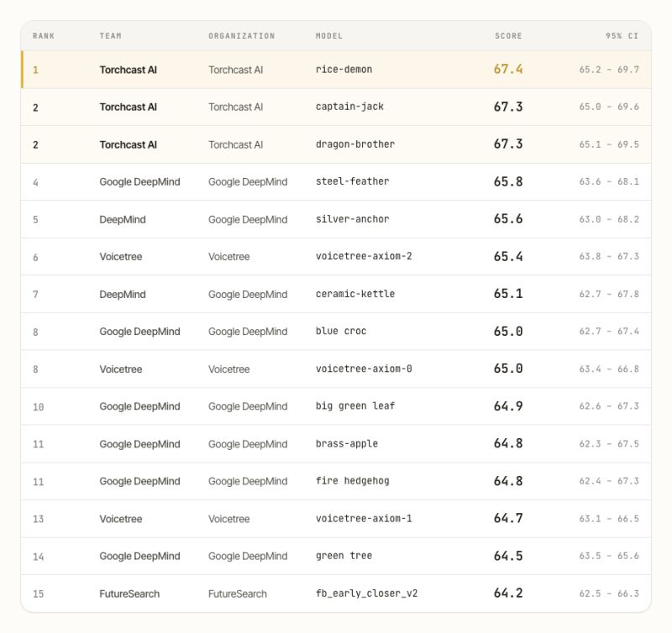Select the voicetree-axiom-2 model name

coord(364,256)
